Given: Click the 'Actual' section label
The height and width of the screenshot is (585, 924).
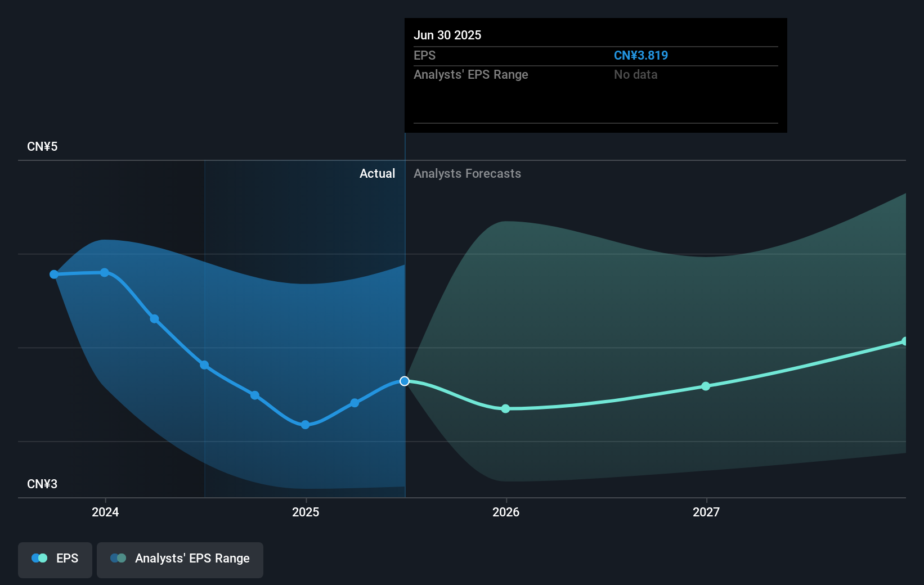Looking at the screenshot, I should pyautogui.click(x=377, y=174).
